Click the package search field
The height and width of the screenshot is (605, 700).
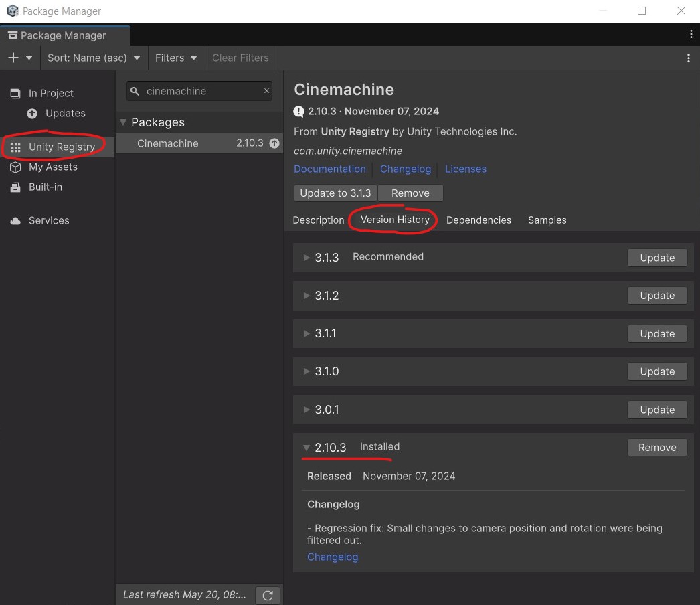tap(199, 91)
